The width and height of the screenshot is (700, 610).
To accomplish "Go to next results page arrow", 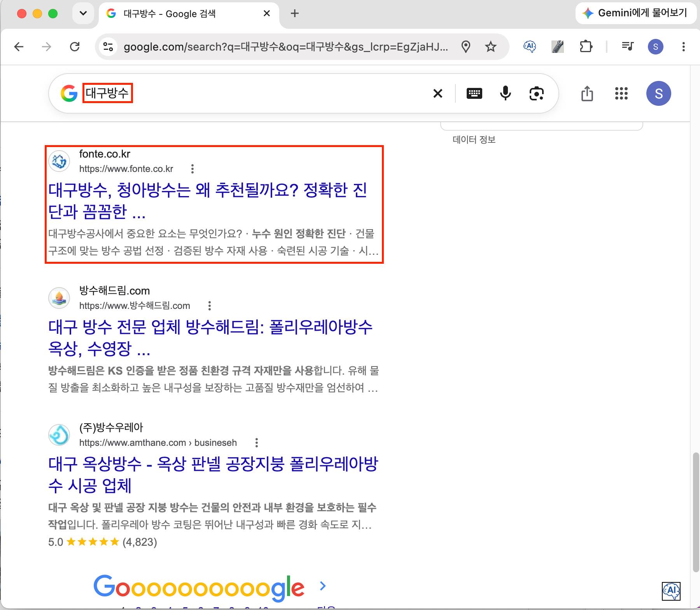I will [322, 586].
